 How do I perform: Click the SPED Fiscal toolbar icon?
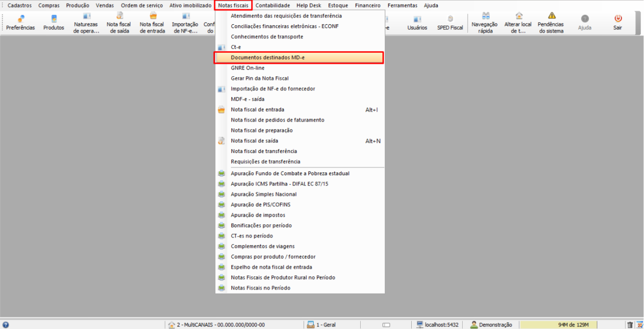pos(450,19)
